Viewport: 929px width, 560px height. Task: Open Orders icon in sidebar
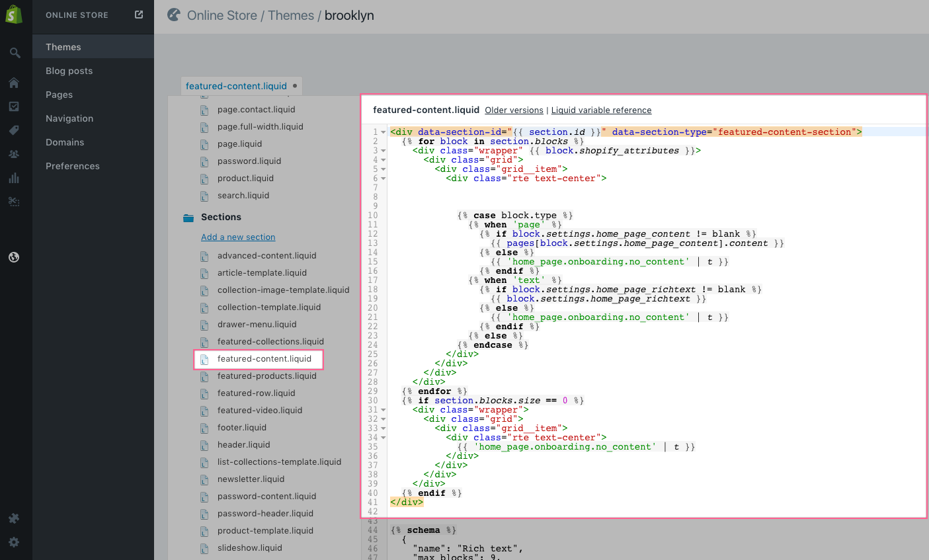[14, 106]
